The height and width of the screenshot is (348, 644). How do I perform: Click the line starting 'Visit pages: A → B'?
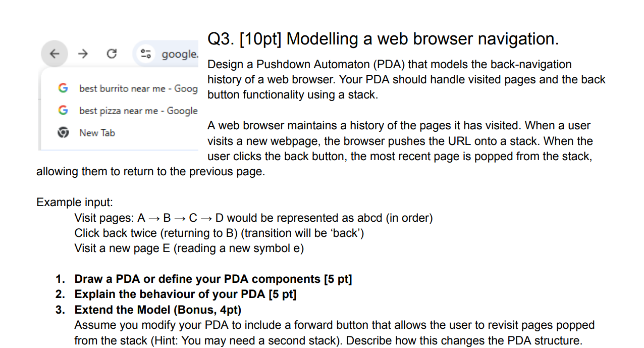point(253,218)
